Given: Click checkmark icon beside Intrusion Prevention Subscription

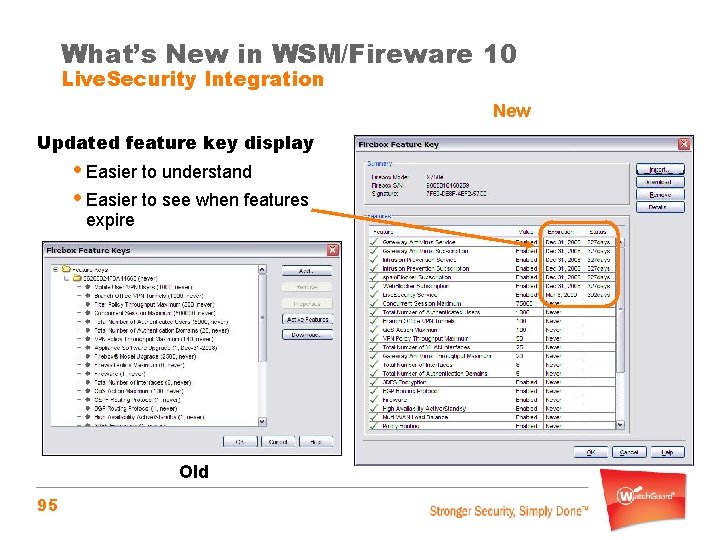Looking at the screenshot, I should [374, 268].
